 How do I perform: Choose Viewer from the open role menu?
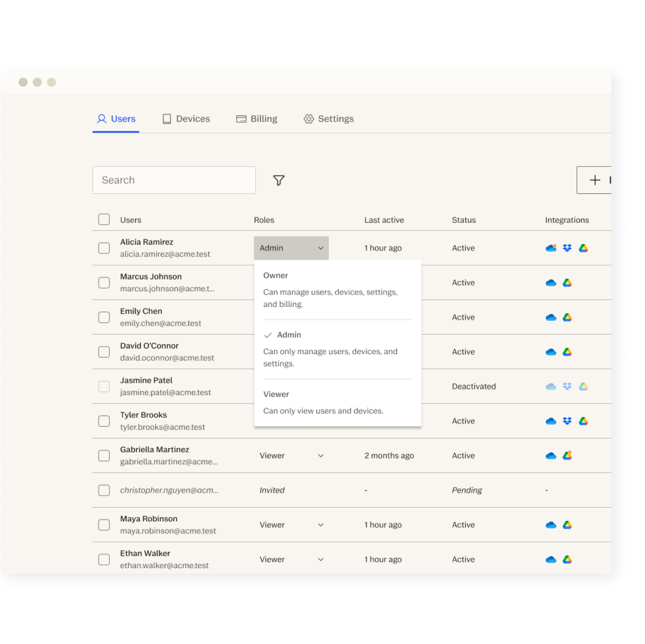pos(276,394)
